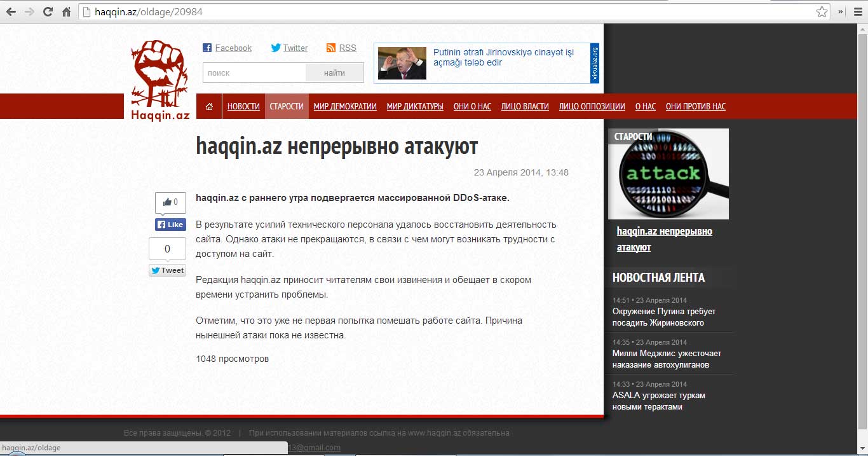Open the МИР ДЕМОКРАТИИ menu item
Image resolution: width=868 pixels, height=456 pixels.
pos(345,107)
